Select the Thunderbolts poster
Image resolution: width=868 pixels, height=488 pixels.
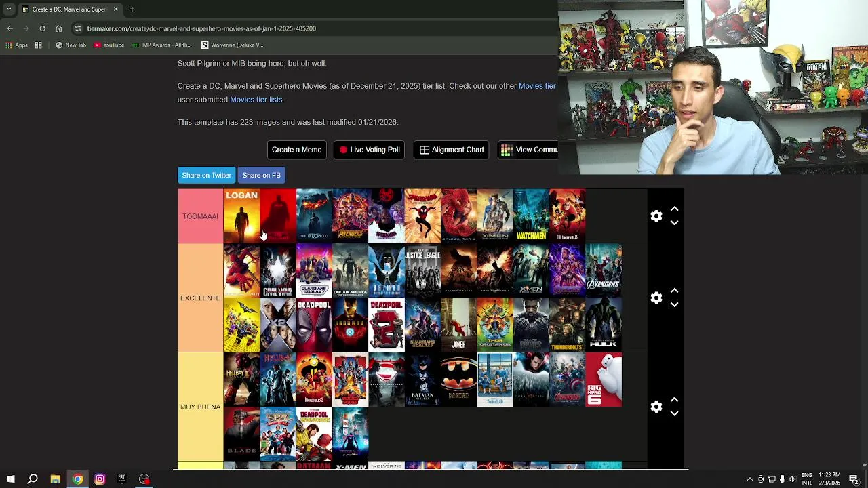[567, 325]
